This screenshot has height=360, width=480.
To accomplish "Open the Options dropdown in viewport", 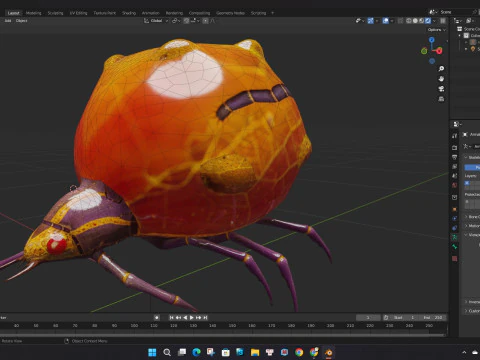I will pos(436,30).
